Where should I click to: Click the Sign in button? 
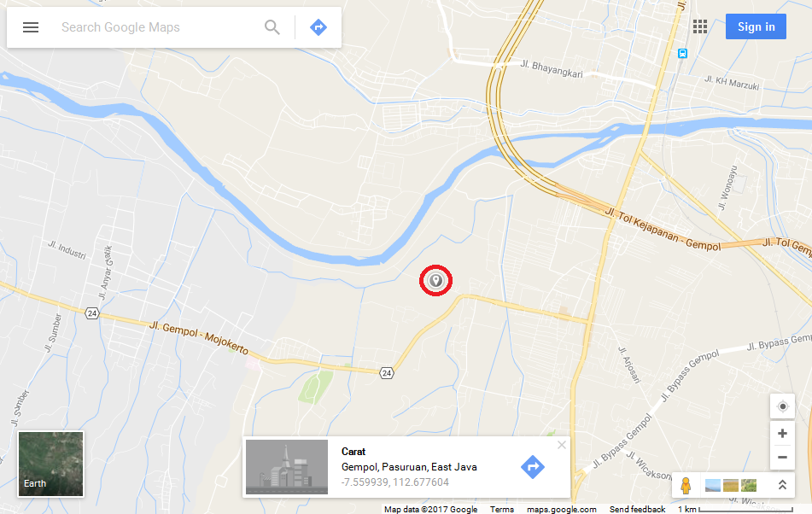point(756,27)
